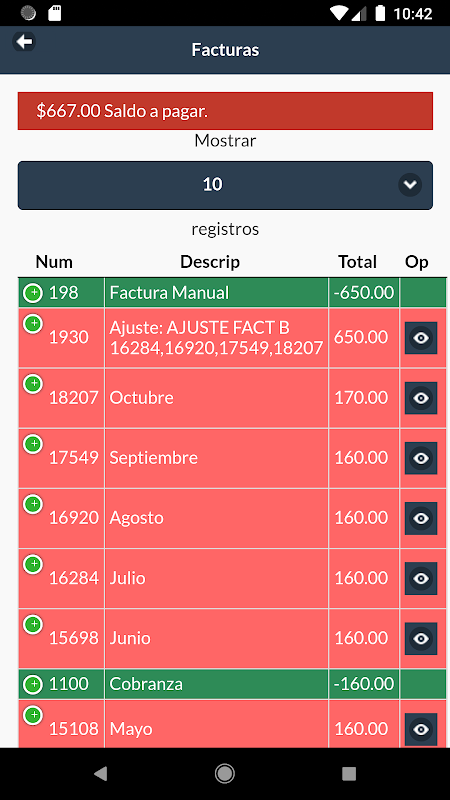This screenshot has width=450, height=800.
Task: View invoice 1930 with the eye icon
Action: point(421,338)
